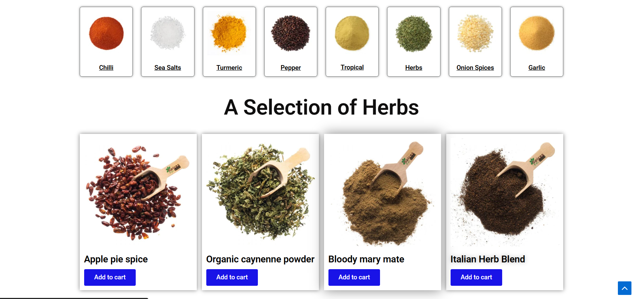Open the Chilli category image
Viewport: 644px width, 299px height.
coord(106,33)
